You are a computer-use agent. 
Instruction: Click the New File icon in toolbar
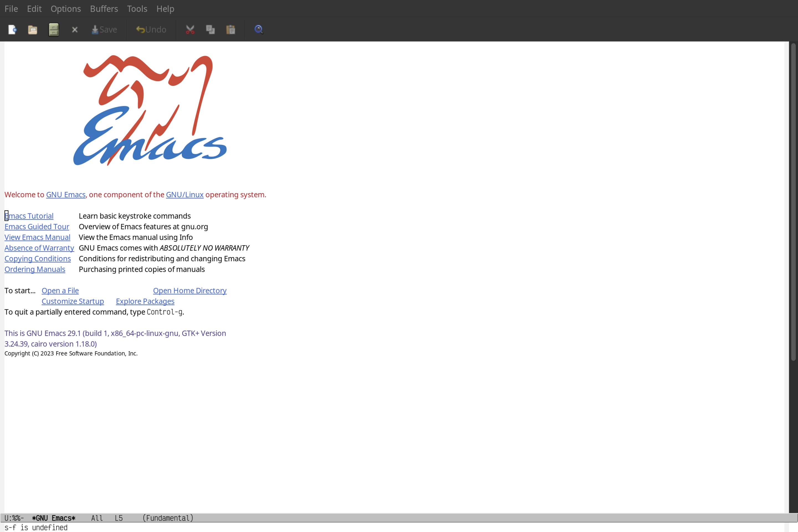(12, 29)
